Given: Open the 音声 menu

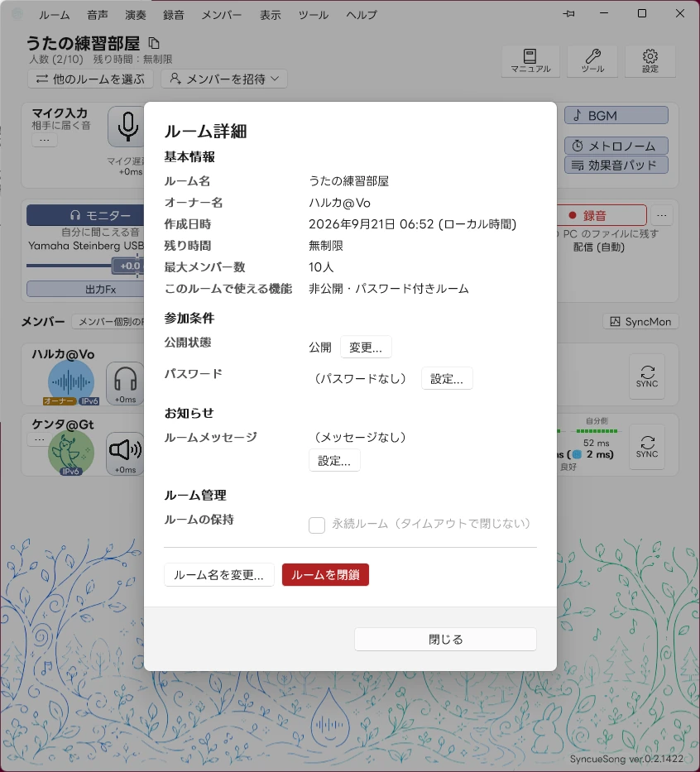Looking at the screenshot, I should coord(98,15).
